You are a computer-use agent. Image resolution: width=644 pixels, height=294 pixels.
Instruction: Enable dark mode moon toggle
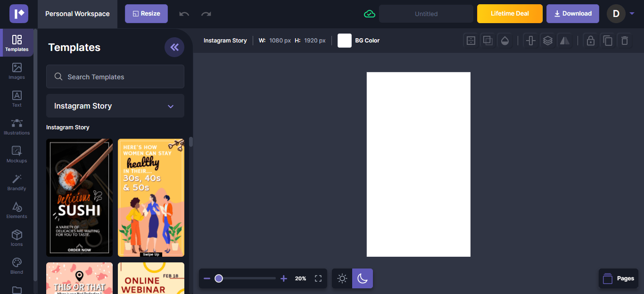(363, 278)
